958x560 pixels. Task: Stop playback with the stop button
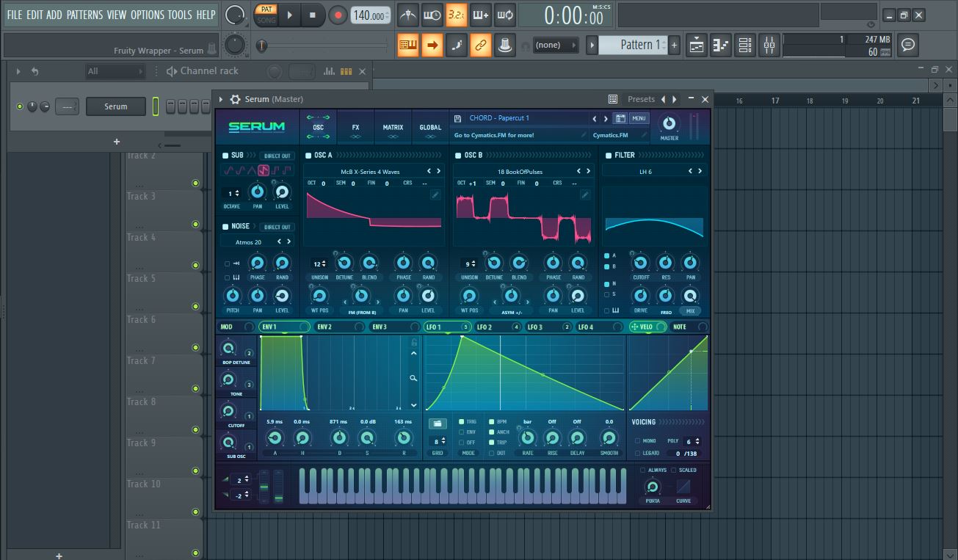coord(312,15)
